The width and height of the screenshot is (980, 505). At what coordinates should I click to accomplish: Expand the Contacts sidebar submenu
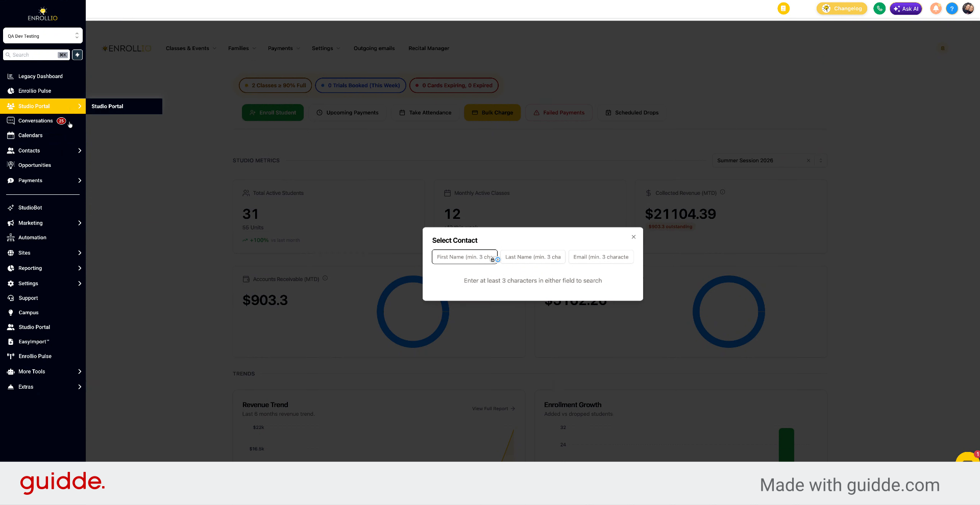80,151
